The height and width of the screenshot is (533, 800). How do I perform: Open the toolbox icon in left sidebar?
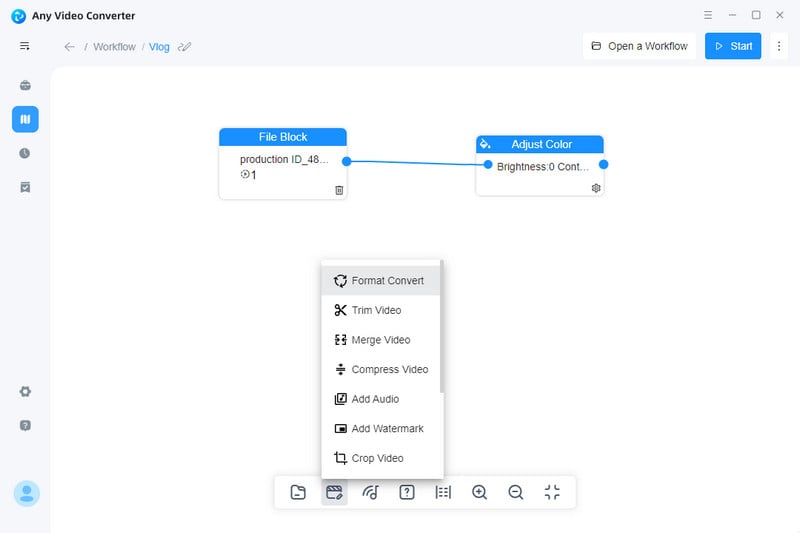[25, 85]
